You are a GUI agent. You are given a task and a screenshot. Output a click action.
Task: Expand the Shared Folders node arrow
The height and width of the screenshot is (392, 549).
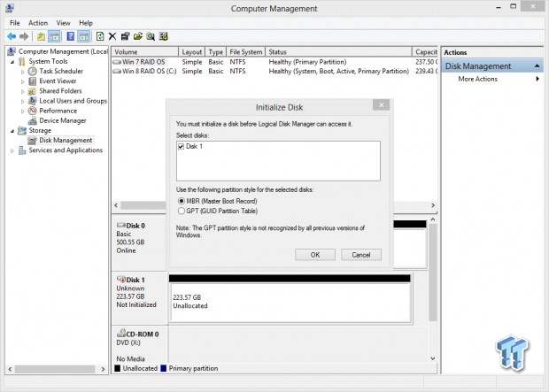23,91
